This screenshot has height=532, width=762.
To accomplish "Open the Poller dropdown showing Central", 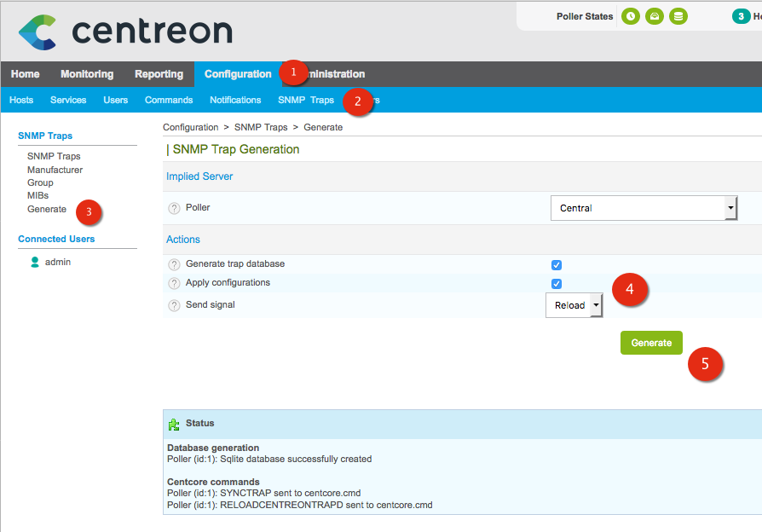I will [x=644, y=208].
